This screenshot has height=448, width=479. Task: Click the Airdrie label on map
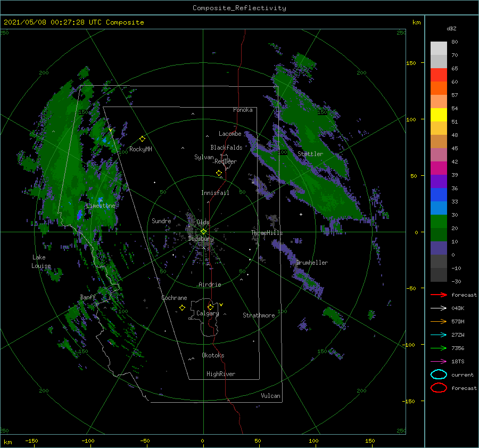point(210,284)
